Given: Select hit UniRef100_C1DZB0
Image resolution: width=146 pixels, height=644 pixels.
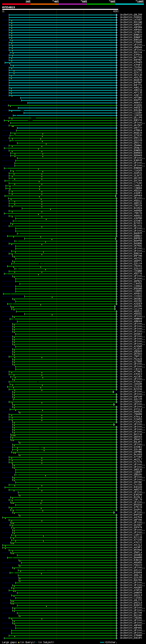Looking at the screenshot, I should pos(131,113).
